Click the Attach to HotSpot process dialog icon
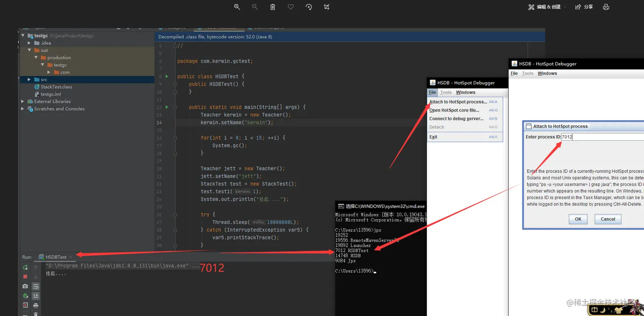 [x=529, y=126]
